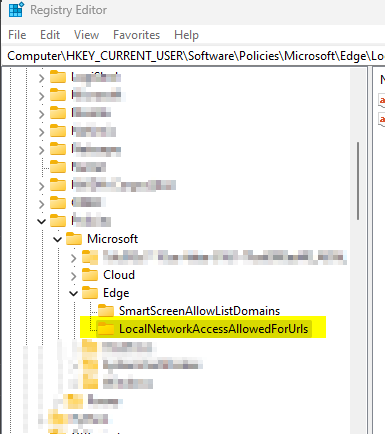Click the Registry Editor app icon

(16, 9)
